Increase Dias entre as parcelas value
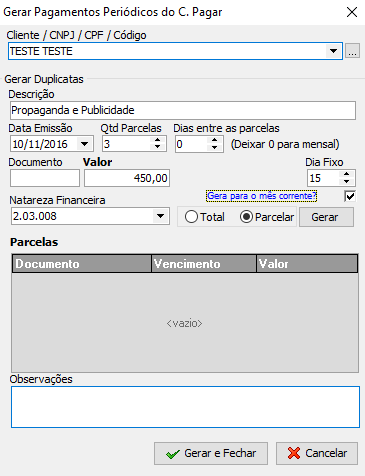The image size is (365, 476). pos(214,140)
